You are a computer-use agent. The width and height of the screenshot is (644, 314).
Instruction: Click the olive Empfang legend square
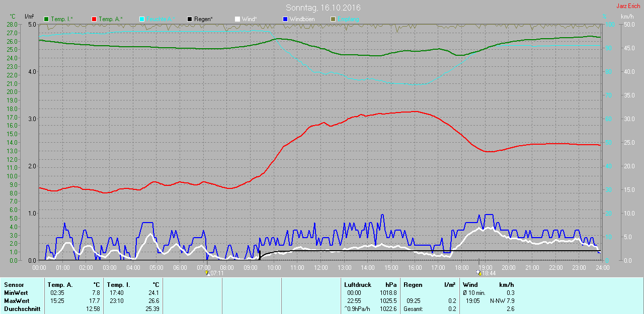coord(333,19)
